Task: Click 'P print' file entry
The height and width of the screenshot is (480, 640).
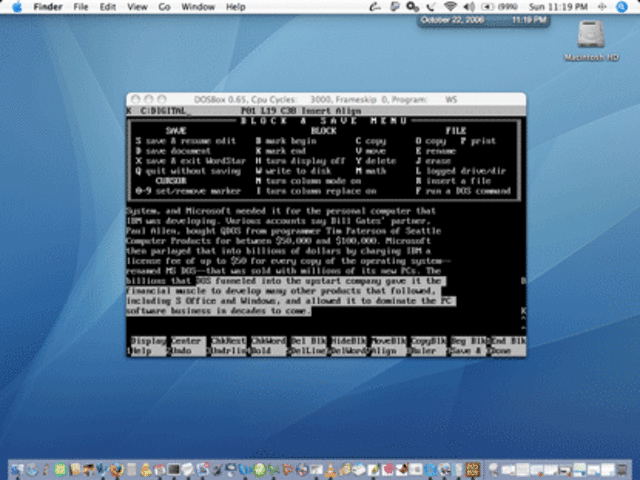Action: 478,141
